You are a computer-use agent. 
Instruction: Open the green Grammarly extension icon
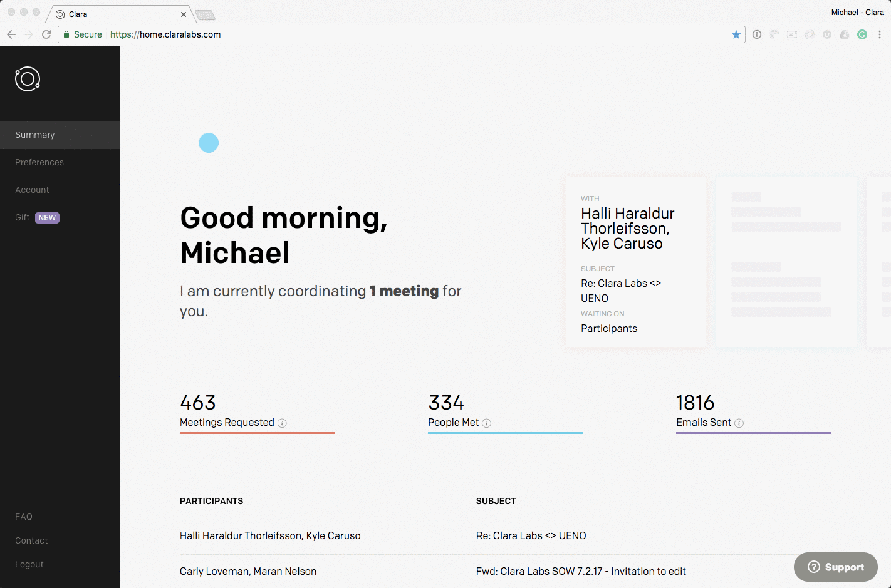[862, 34]
